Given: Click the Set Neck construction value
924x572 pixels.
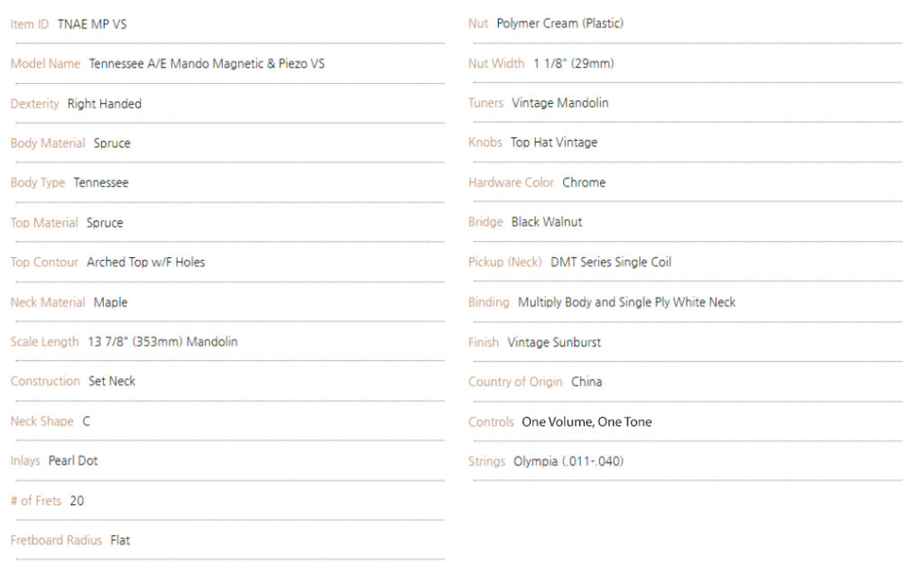Looking at the screenshot, I should tap(112, 382).
